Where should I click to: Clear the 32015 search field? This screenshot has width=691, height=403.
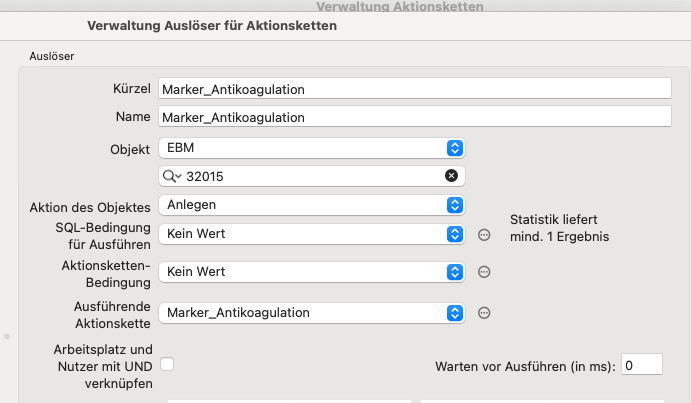(x=451, y=175)
